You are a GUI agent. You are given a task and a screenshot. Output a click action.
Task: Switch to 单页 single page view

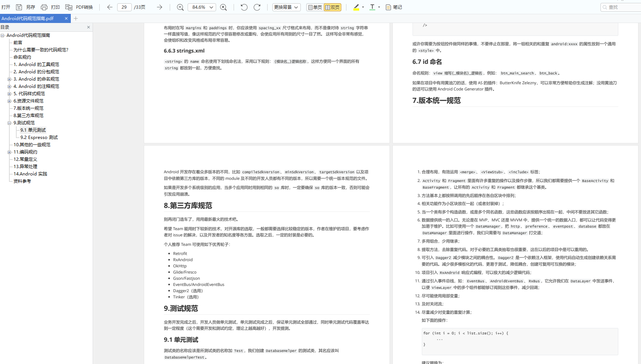click(x=315, y=7)
